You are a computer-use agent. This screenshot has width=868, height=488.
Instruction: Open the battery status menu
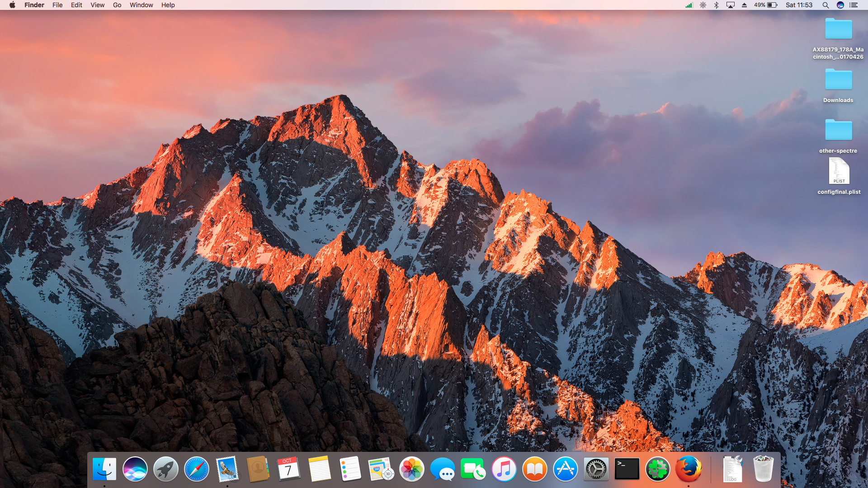click(x=766, y=5)
